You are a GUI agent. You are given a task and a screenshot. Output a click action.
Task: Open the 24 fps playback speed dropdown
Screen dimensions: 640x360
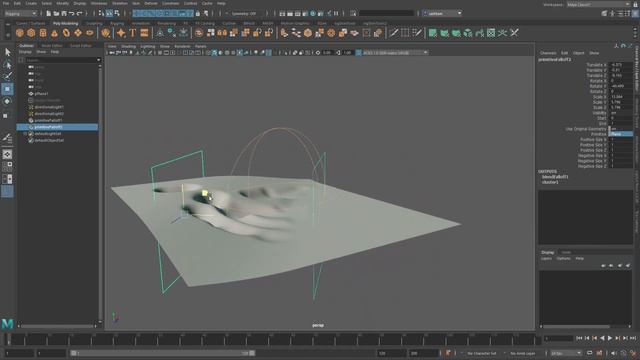(565, 353)
